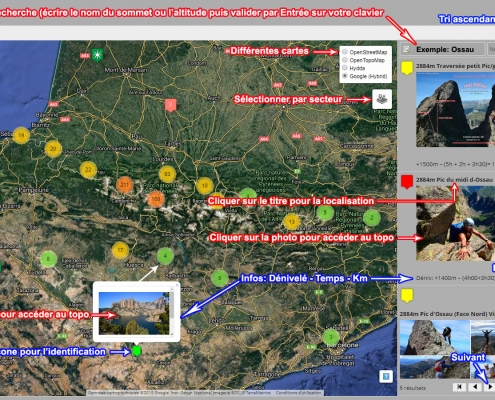
Task: Select the Hydda map radio option
Action: (x=345, y=68)
